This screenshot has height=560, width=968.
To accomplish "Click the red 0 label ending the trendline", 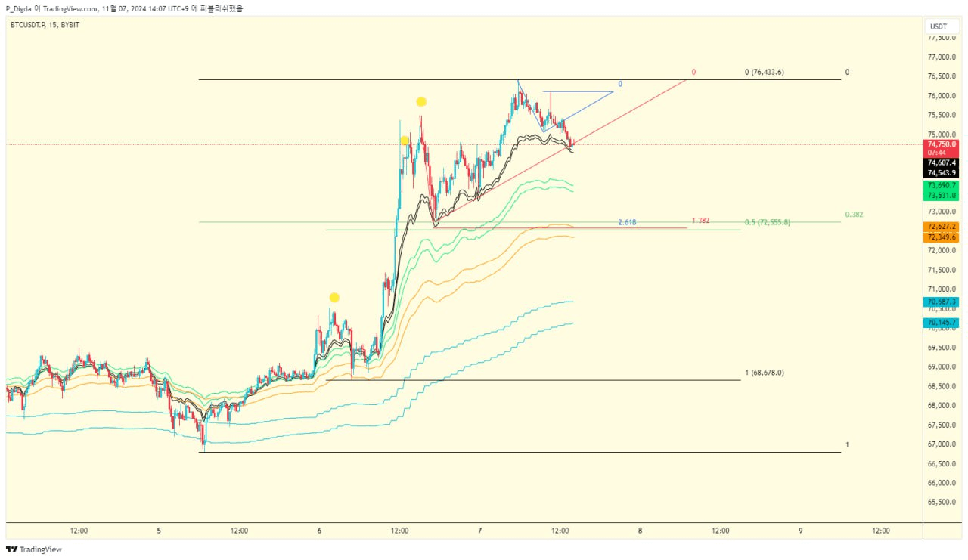I will pos(693,73).
